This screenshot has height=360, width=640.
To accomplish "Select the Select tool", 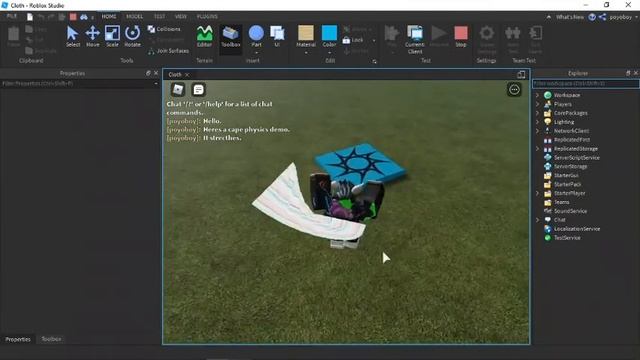I will [73, 36].
